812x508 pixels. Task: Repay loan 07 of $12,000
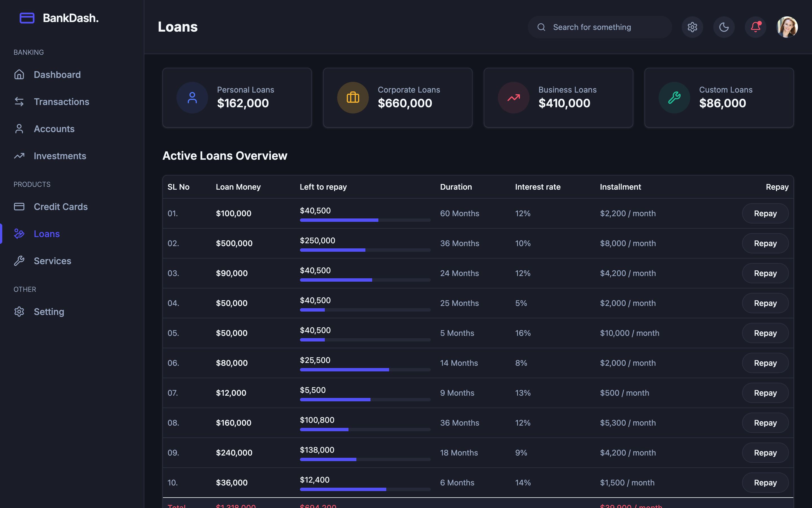(x=765, y=393)
